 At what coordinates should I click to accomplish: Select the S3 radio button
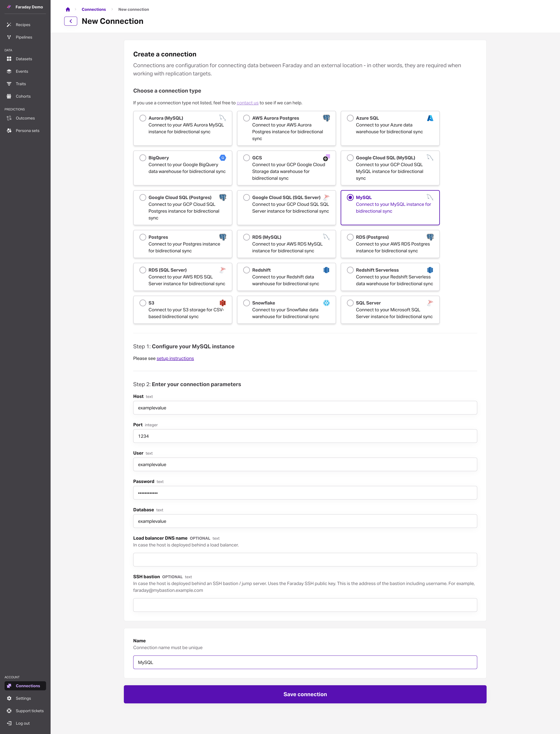point(143,303)
